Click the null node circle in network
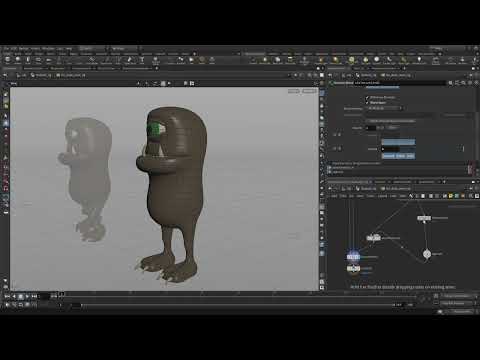 tap(427, 254)
